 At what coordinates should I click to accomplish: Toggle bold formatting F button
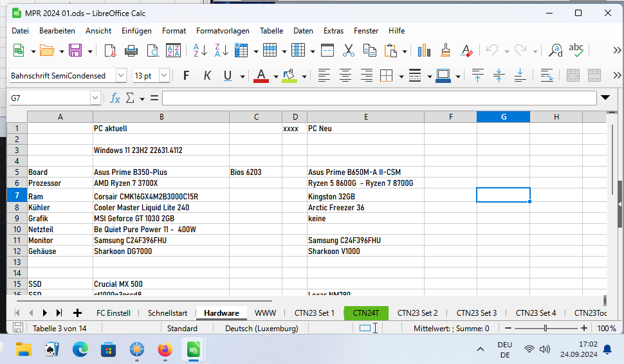tap(186, 75)
